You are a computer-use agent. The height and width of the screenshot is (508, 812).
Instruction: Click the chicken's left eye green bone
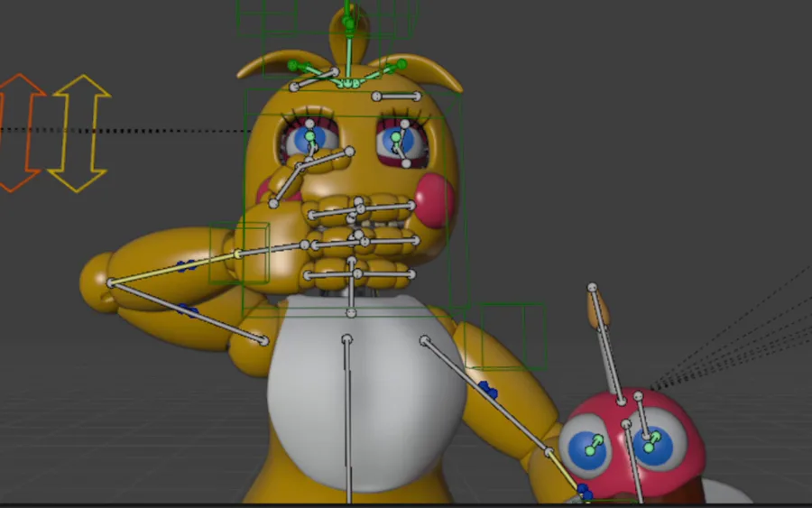tap(310, 141)
